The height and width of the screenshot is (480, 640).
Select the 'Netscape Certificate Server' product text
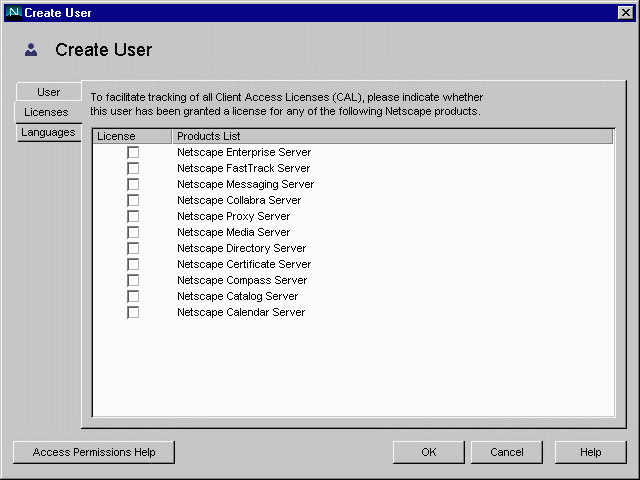(x=244, y=264)
